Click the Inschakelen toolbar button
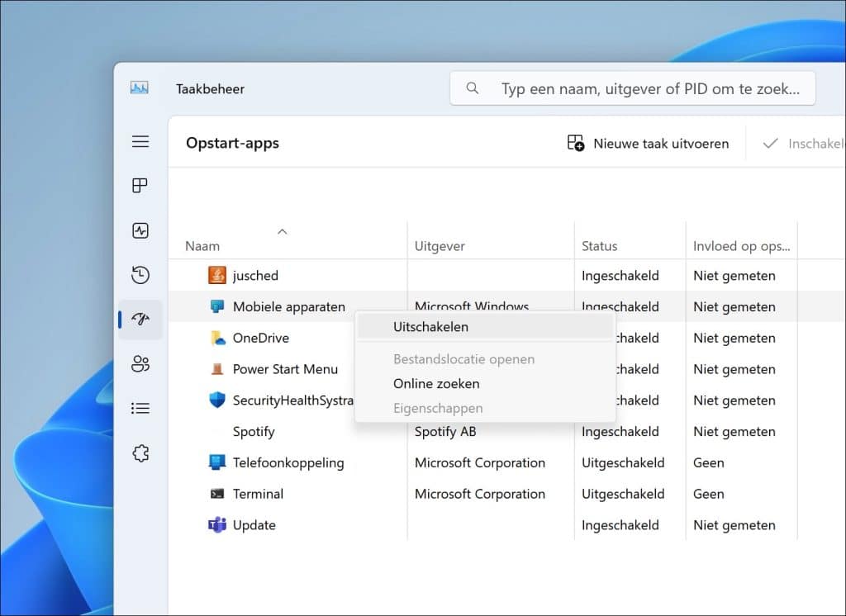846x616 pixels. pyautogui.click(x=801, y=144)
